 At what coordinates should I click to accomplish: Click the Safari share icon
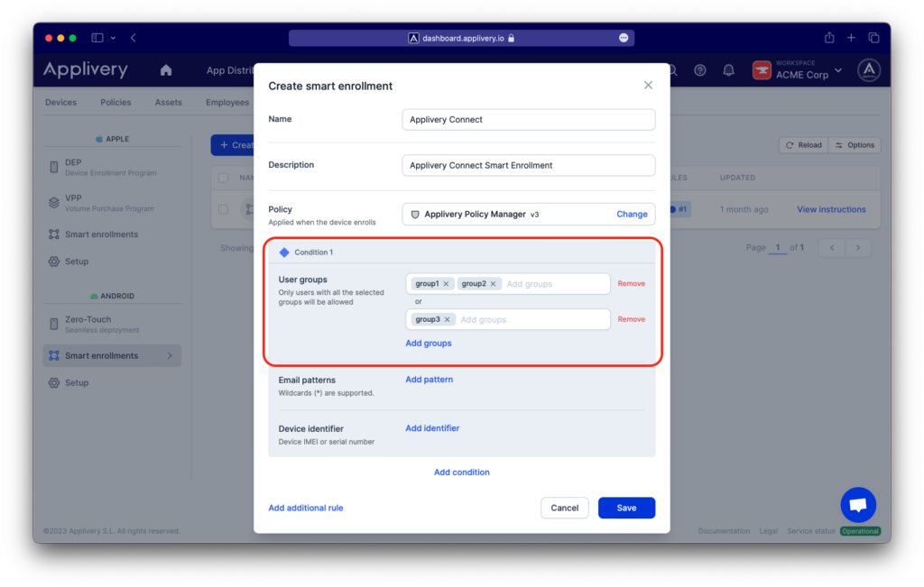pos(829,38)
